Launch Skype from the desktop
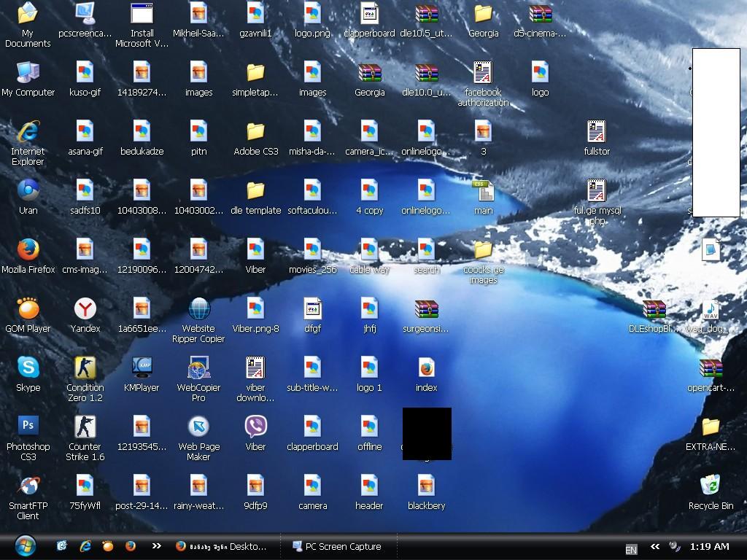The height and width of the screenshot is (560, 747). pyautogui.click(x=28, y=368)
